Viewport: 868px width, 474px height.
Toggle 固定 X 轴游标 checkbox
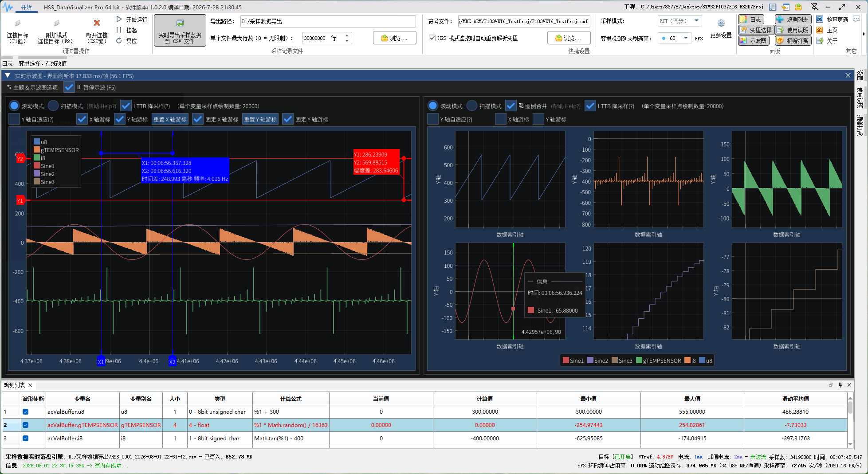pos(198,119)
